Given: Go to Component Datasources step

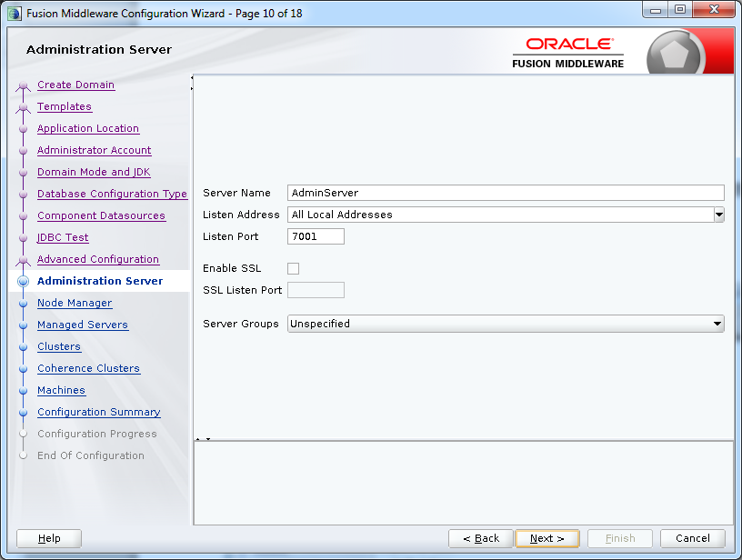Looking at the screenshot, I should pos(101,215).
